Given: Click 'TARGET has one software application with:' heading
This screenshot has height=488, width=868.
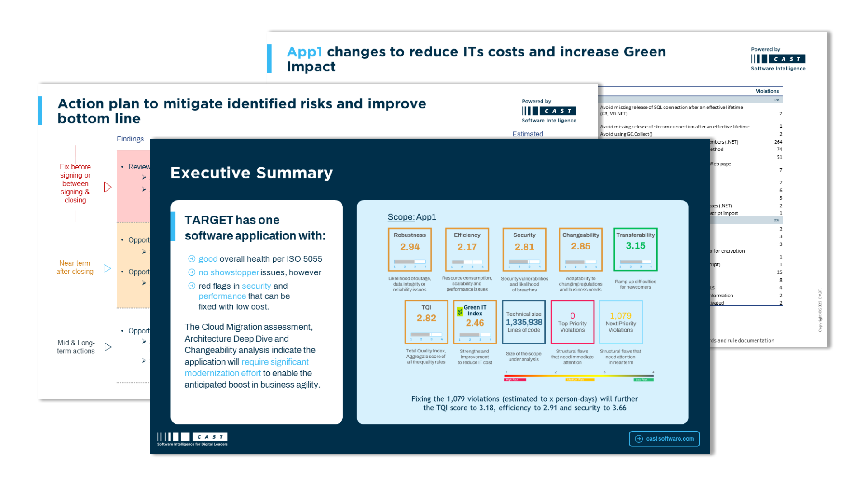Looking at the screenshot, I should click(x=255, y=228).
